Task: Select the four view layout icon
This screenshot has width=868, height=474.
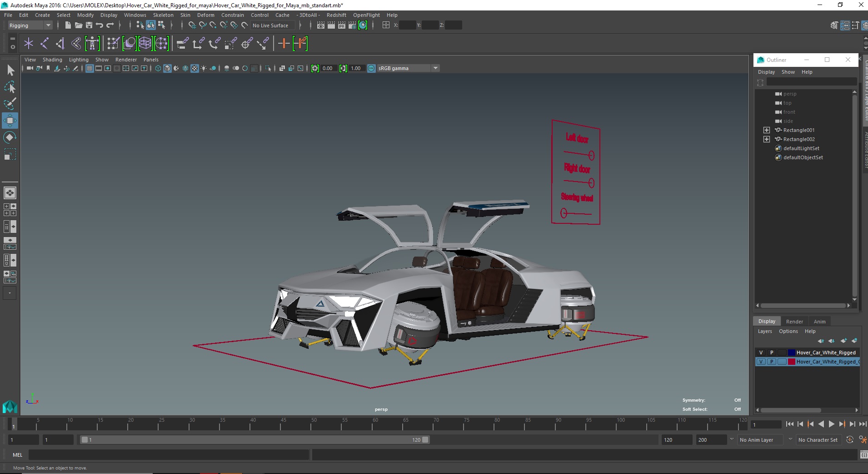Action: point(10,210)
